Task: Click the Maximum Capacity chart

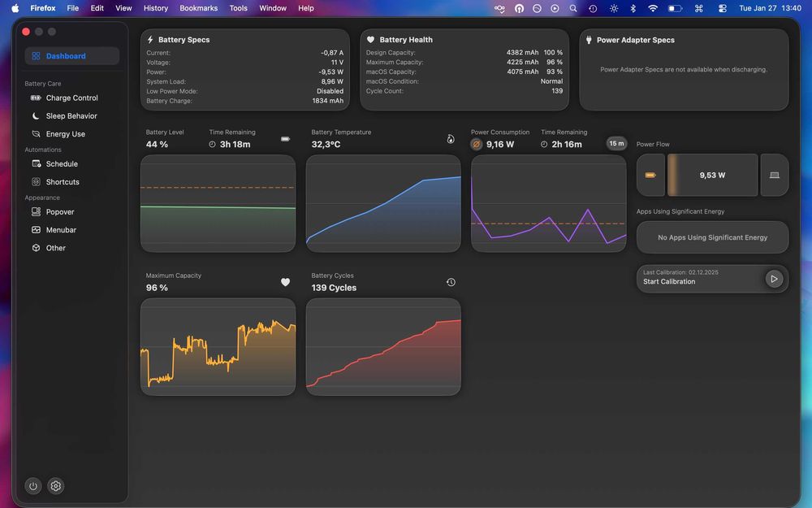Action: point(218,347)
